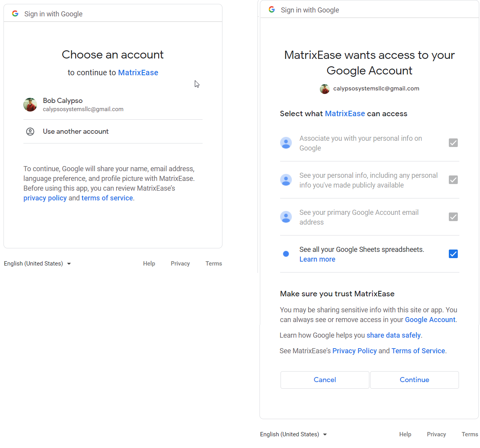Uncheck See all your Google Sheets spreadsheets
The width and height of the screenshot is (480, 448).
coord(453,254)
